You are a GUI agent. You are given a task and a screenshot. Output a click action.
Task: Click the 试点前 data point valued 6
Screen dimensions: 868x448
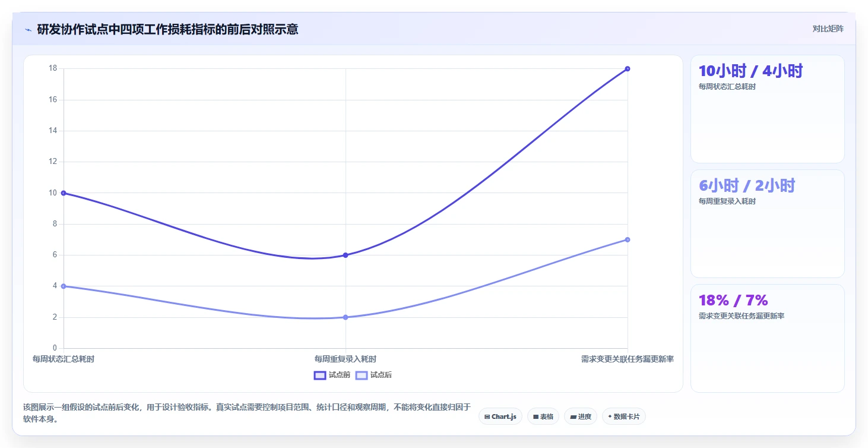346,255
